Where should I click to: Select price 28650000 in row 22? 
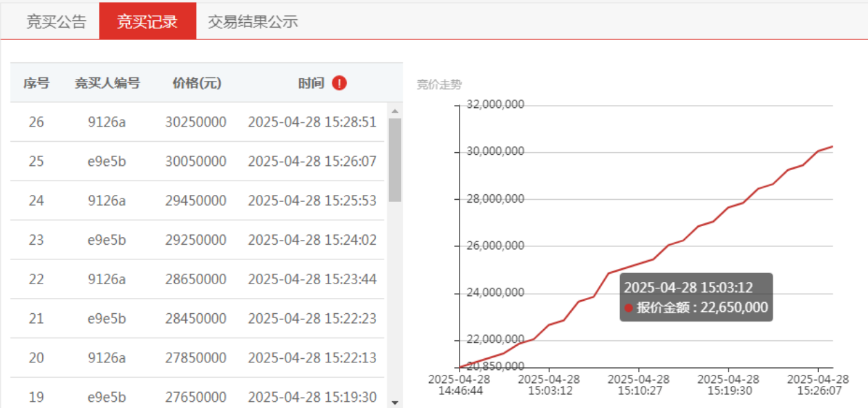196,279
